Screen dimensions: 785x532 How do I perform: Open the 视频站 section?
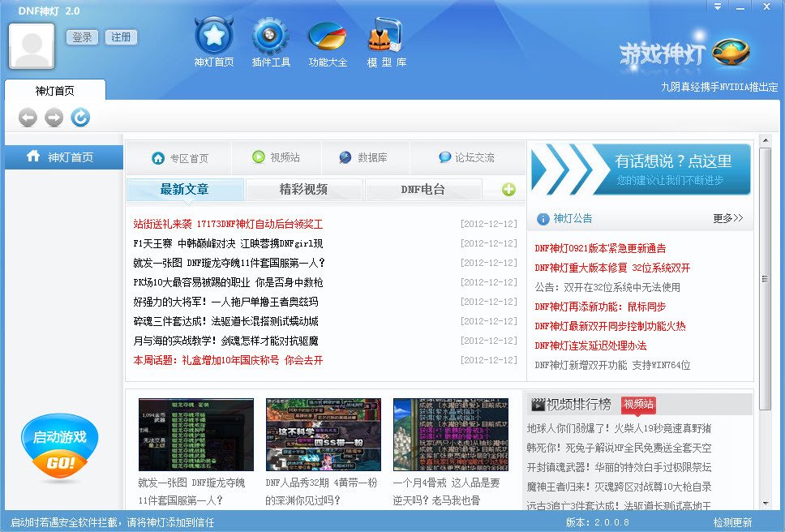click(x=276, y=157)
